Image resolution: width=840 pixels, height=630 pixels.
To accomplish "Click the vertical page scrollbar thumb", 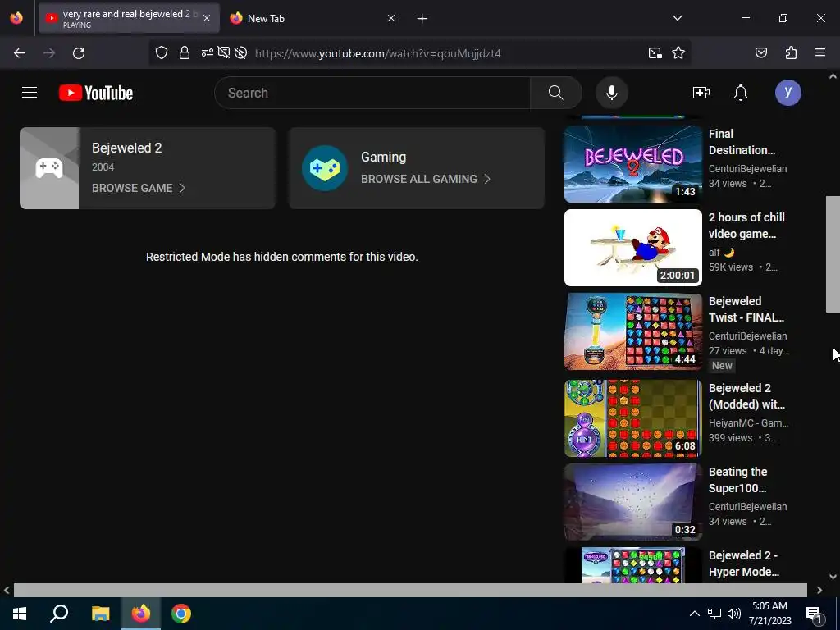I will pyautogui.click(x=833, y=254).
